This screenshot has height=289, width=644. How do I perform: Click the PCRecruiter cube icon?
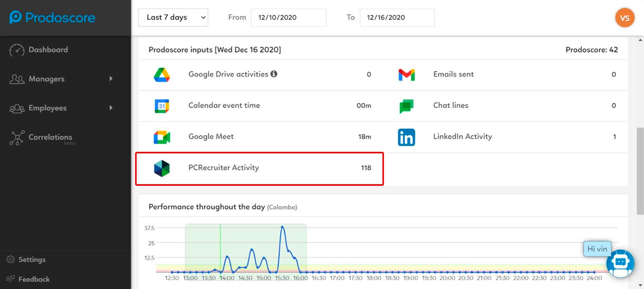coord(162,168)
